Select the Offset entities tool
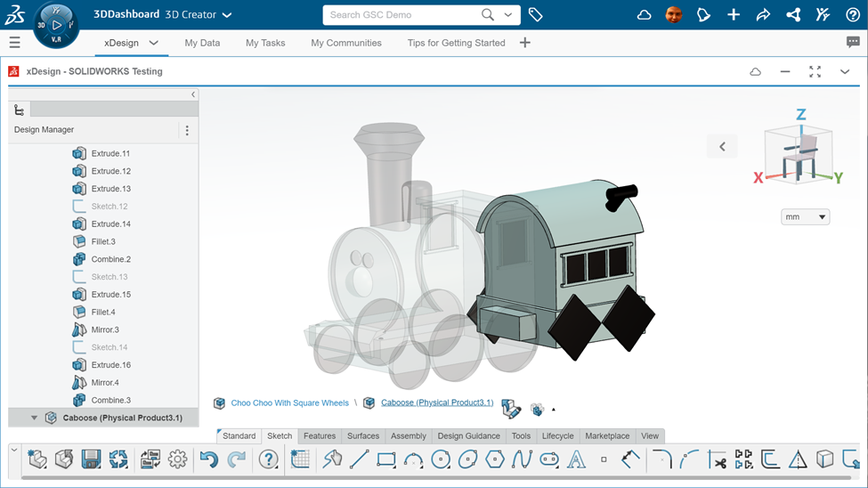Image resolution: width=868 pixels, height=488 pixels. [x=770, y=460]
